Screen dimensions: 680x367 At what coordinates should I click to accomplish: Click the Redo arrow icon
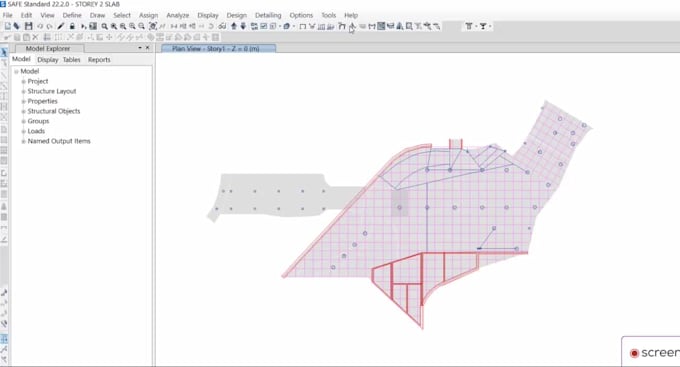click(49, 26)
